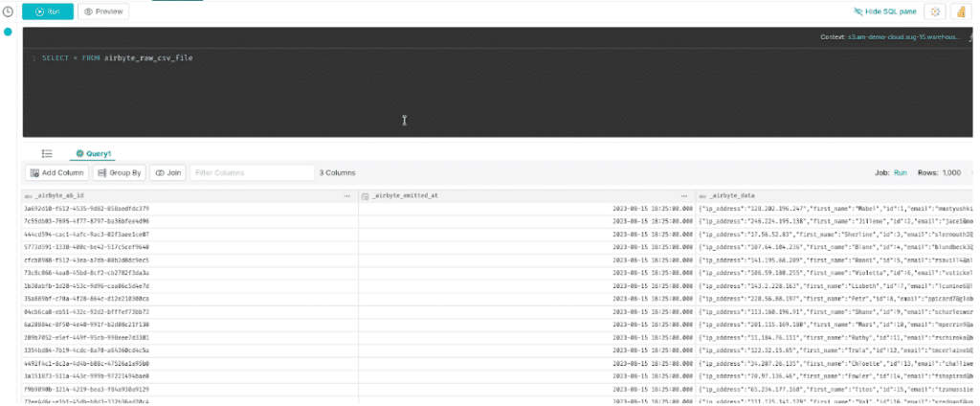Click inside the SQL editor area
Image resolution: width=980 pixels, height=406 pixels.
coord(383,96)
